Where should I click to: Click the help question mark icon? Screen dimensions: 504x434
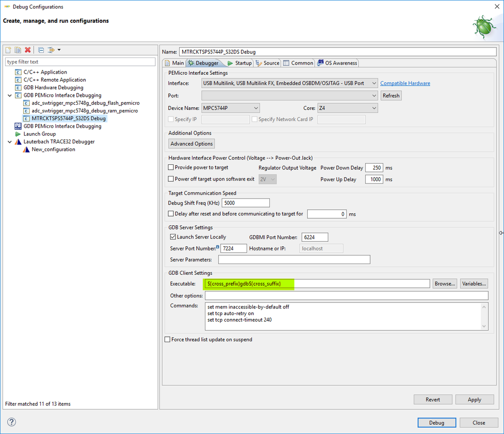[x=12, y=422]
